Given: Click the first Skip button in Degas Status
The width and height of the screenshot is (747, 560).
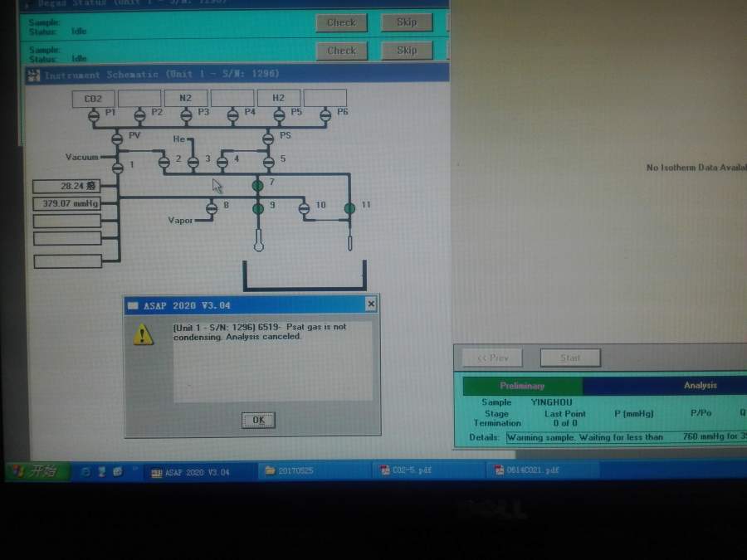Looking at the screenshot, I should coord(407,22).
